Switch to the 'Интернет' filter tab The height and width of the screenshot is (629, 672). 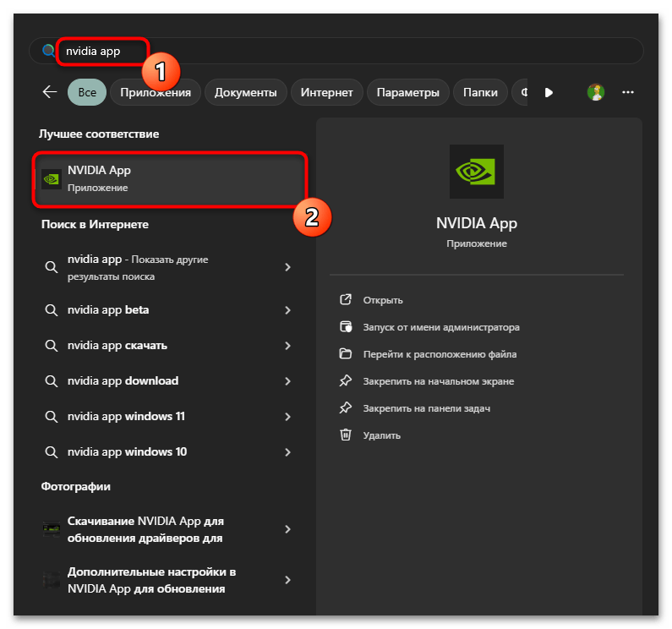click(326, 92)
